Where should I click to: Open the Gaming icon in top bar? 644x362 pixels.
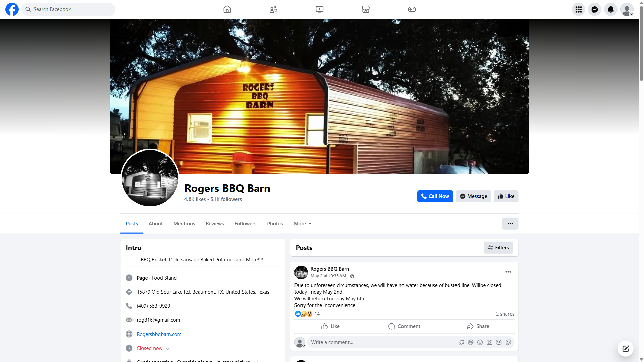(412, 9)
